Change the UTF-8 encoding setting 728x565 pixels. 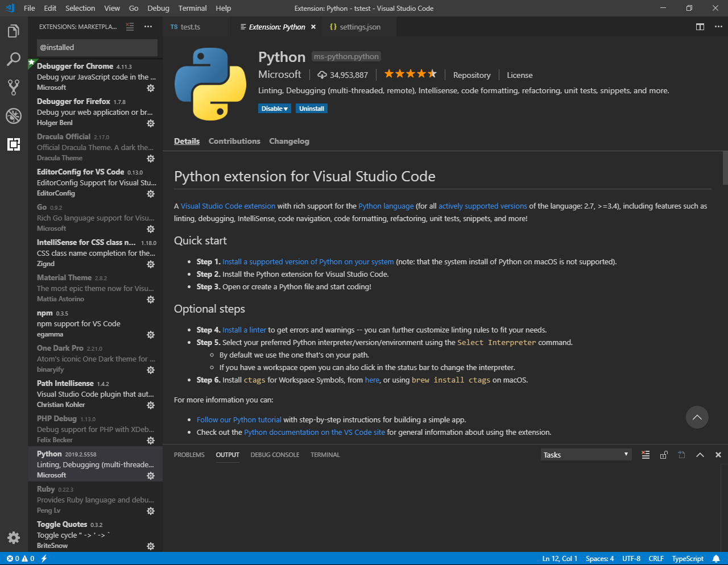point(631,559)
